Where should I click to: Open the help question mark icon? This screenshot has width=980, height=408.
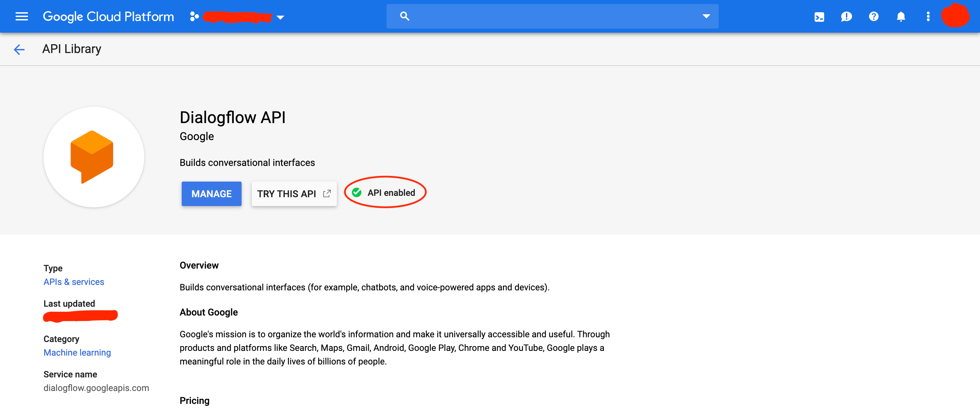click(x=873, y=17)
